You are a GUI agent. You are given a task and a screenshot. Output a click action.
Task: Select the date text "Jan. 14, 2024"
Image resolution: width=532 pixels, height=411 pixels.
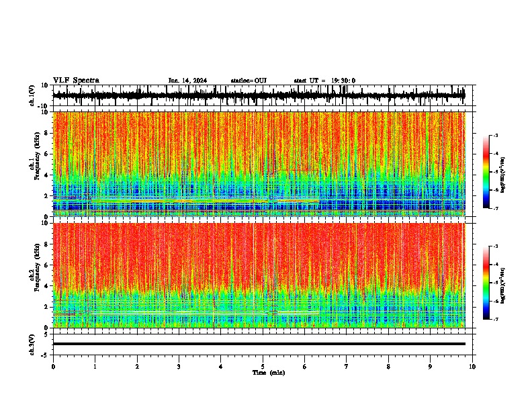tap(187, 81)
